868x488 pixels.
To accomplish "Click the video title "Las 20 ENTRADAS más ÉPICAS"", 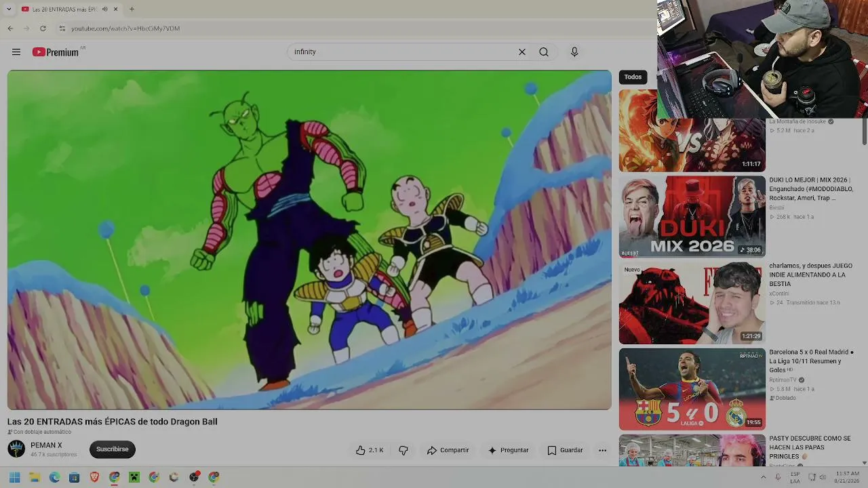I will point(113,422).
